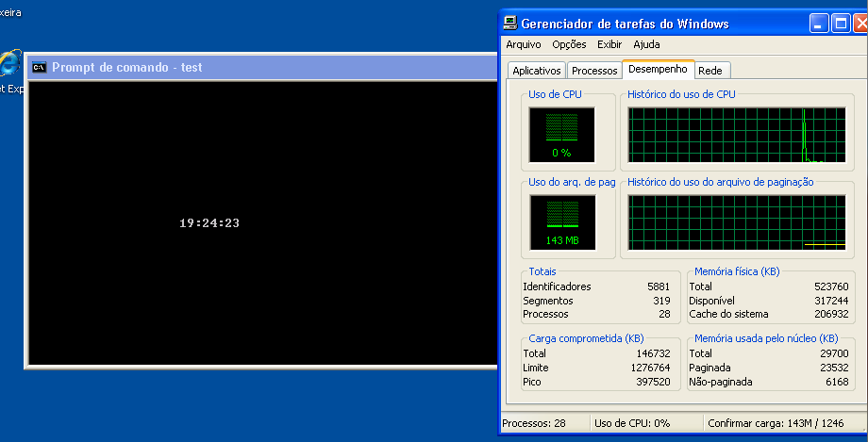Click the Uso do arq. de pag label
868x442 pixels.
tap(572, 183)
